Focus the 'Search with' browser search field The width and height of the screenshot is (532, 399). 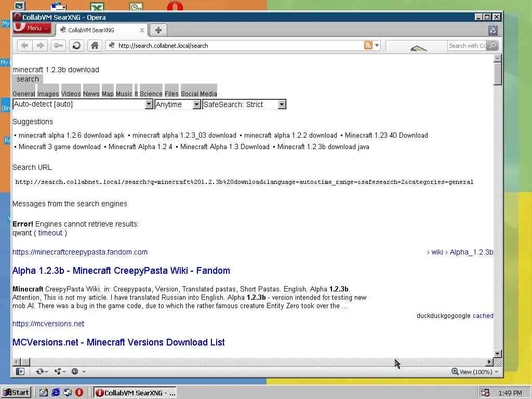point(467,46)
